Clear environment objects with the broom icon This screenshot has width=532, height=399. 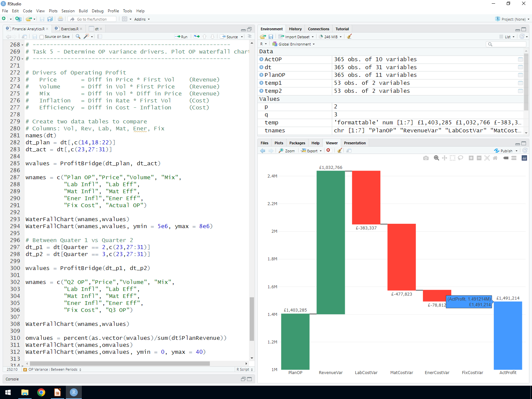(x=349, y=37)
